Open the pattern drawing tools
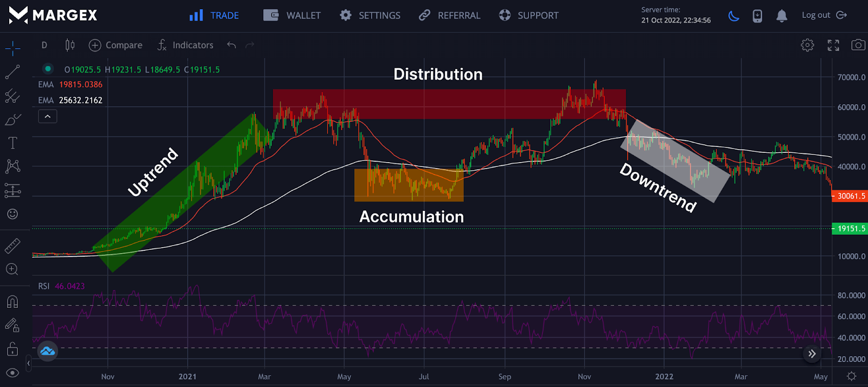The image size is (868, 387). click(12, 166)
